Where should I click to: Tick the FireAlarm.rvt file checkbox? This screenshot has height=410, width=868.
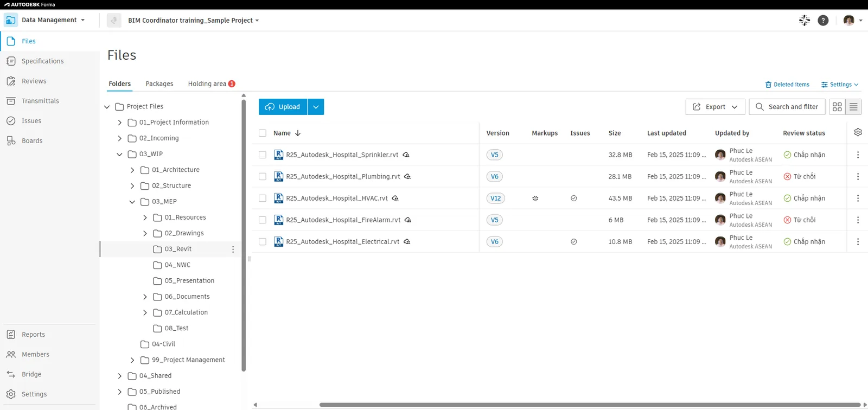tap(263, 220)
